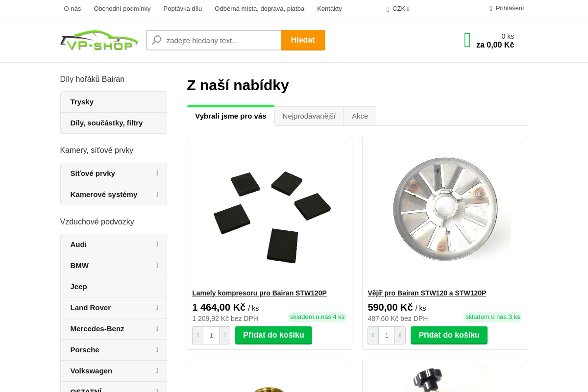Click the login icon beside Přihlášení
The width and height of the screenshot is (588, 392).
click(x=490, y=8)
